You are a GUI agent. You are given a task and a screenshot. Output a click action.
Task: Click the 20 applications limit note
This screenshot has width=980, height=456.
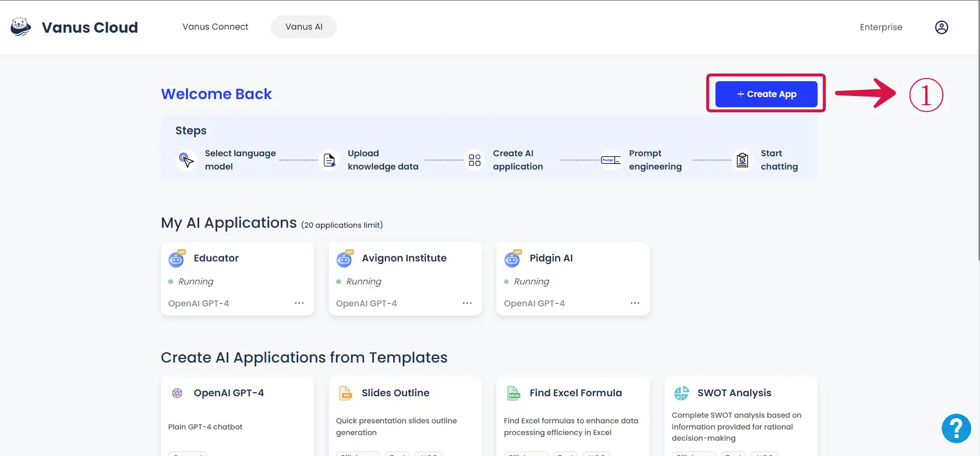[342, 225]
